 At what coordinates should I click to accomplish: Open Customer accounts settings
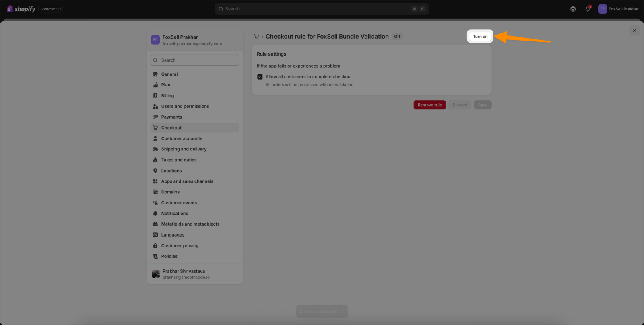tap(195, 138)
